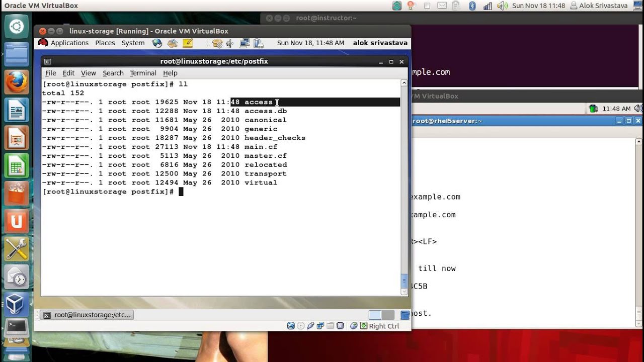This screenshot has width=644, height=362.
Task: Open terminal Terminal menu
Action: (x=143, y=73)
